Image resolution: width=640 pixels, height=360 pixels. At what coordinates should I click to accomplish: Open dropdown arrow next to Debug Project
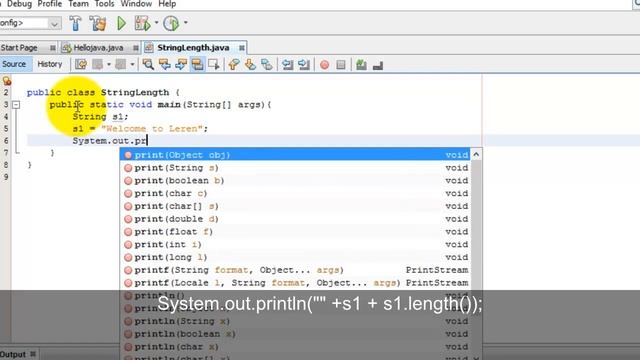coord(156,23)
